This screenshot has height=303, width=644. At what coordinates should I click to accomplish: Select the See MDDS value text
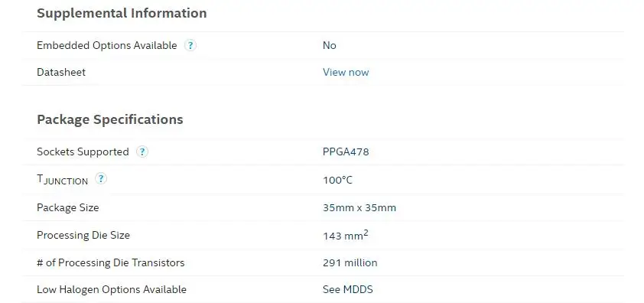(348, 289)
